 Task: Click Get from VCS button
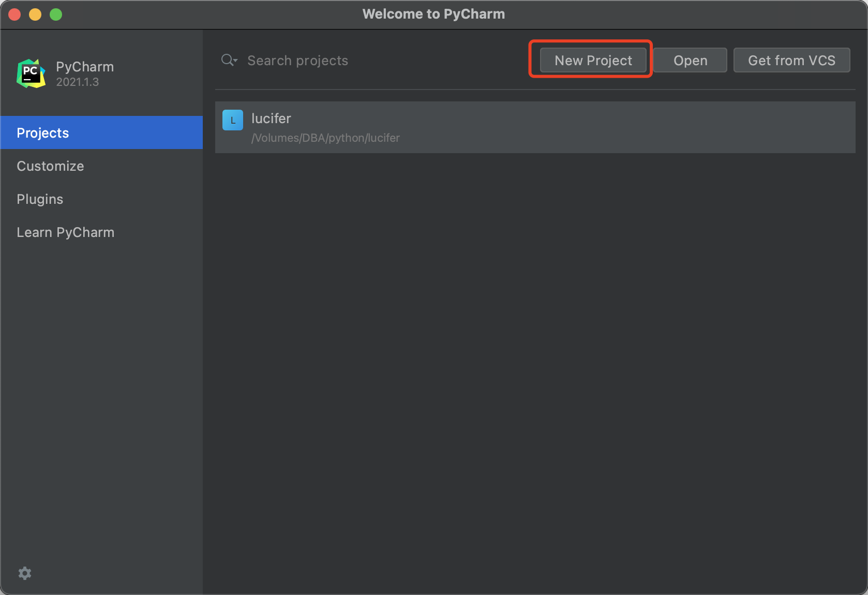coord(791,60)
